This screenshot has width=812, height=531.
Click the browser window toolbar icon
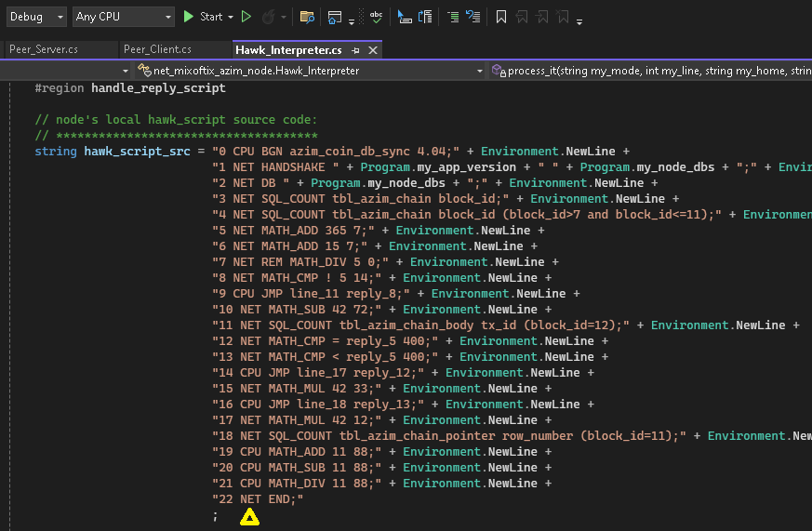(x=335, y=17)
